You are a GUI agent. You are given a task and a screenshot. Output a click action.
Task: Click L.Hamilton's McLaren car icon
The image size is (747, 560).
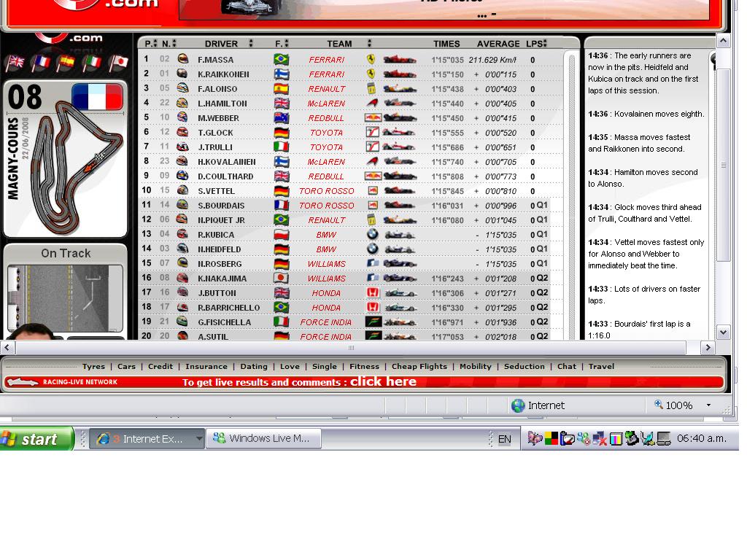point(400,104)
